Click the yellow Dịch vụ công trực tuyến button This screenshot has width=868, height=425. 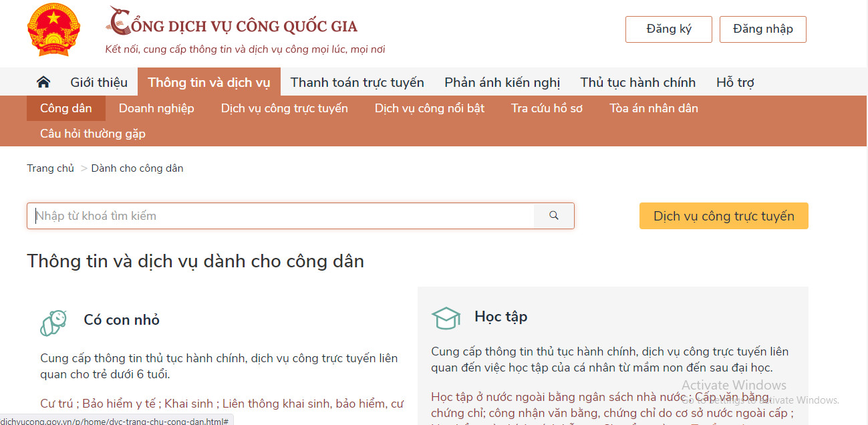pos(724,216)
